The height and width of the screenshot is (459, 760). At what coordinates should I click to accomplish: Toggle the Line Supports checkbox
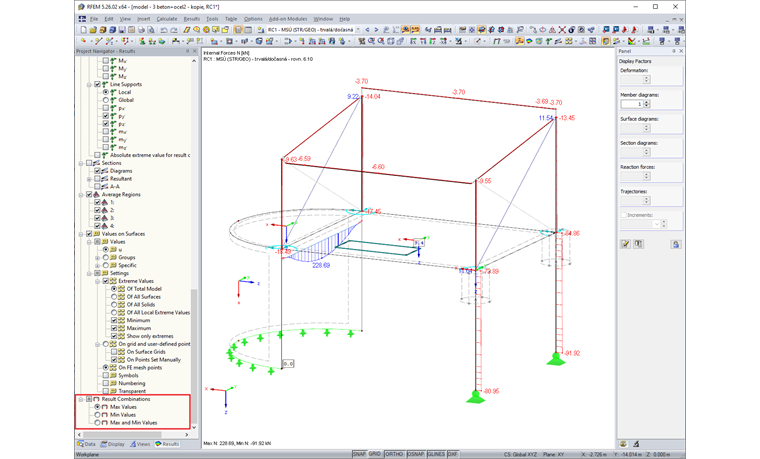click(97, 84)
